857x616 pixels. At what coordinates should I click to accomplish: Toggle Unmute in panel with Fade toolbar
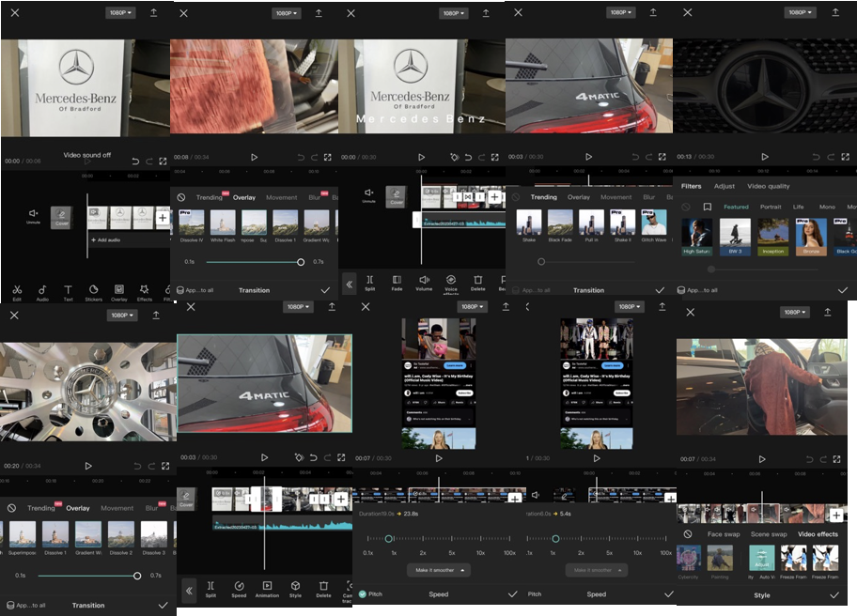tap(369, 195)
